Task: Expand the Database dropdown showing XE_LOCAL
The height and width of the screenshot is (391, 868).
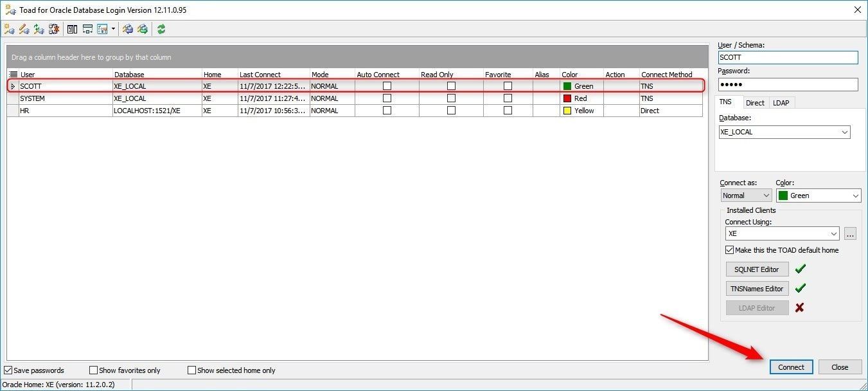Action: pyautogui.click(x=844, y=132)
